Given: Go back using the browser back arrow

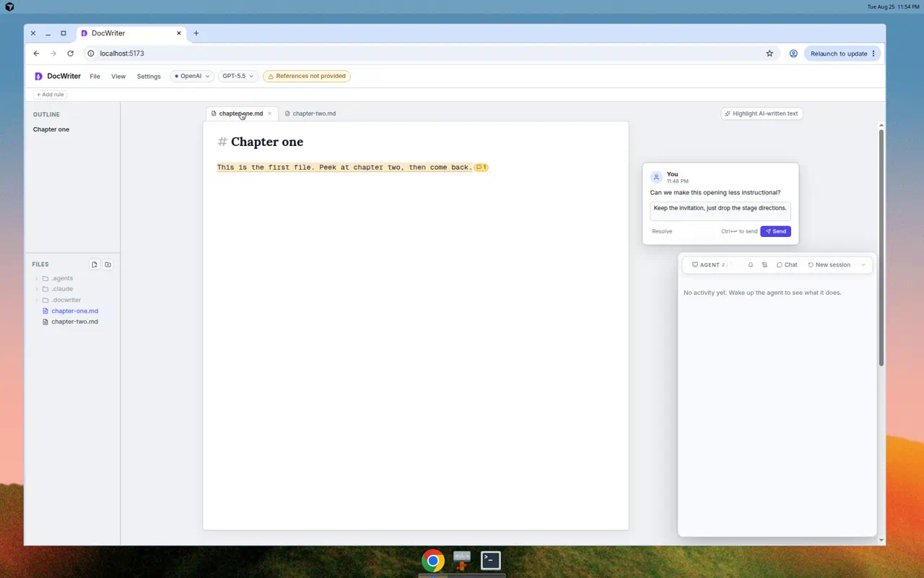Looking at the screenshot, I should pyautogui.click(x=36, y=53).
